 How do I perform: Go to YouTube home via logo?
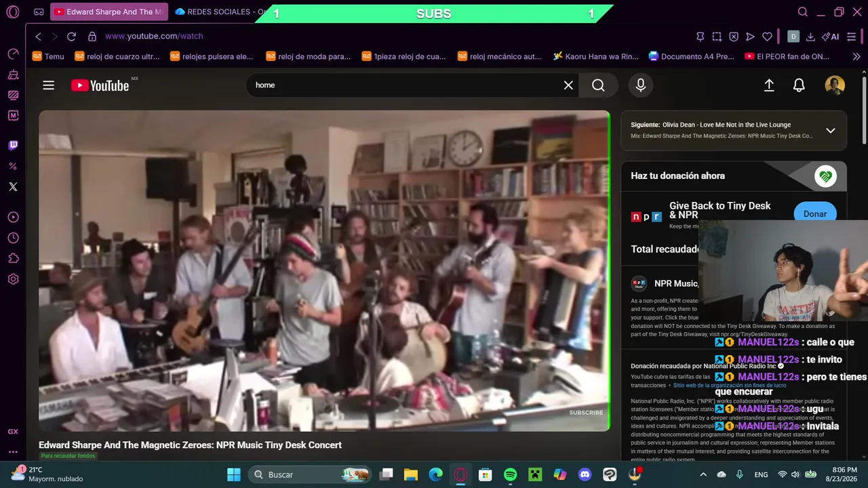coord(100,85)
